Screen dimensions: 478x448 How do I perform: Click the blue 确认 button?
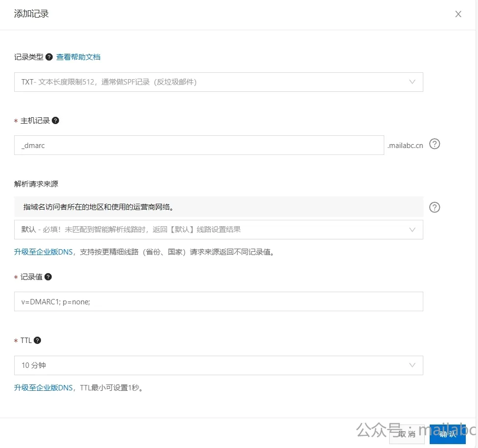coord(448,434)
